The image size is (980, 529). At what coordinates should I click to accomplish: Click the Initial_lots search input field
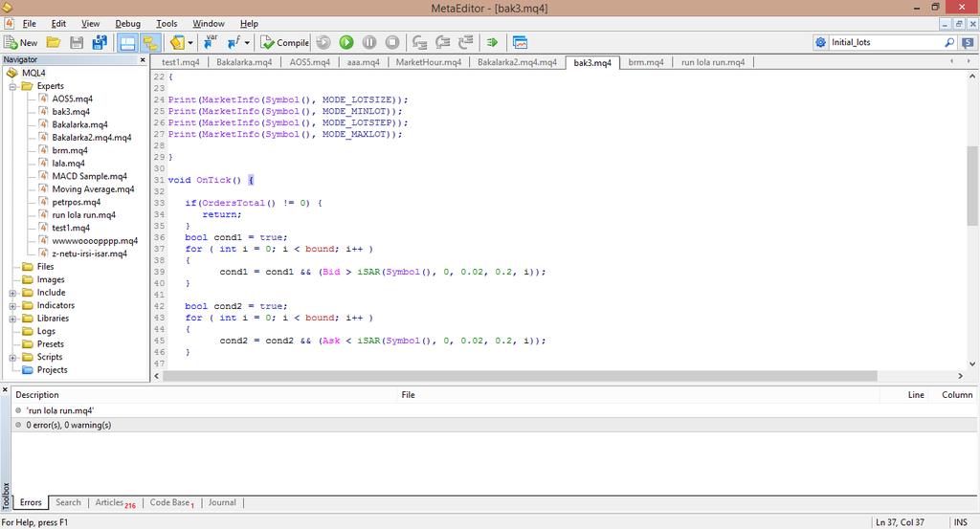tap(884, 42)
